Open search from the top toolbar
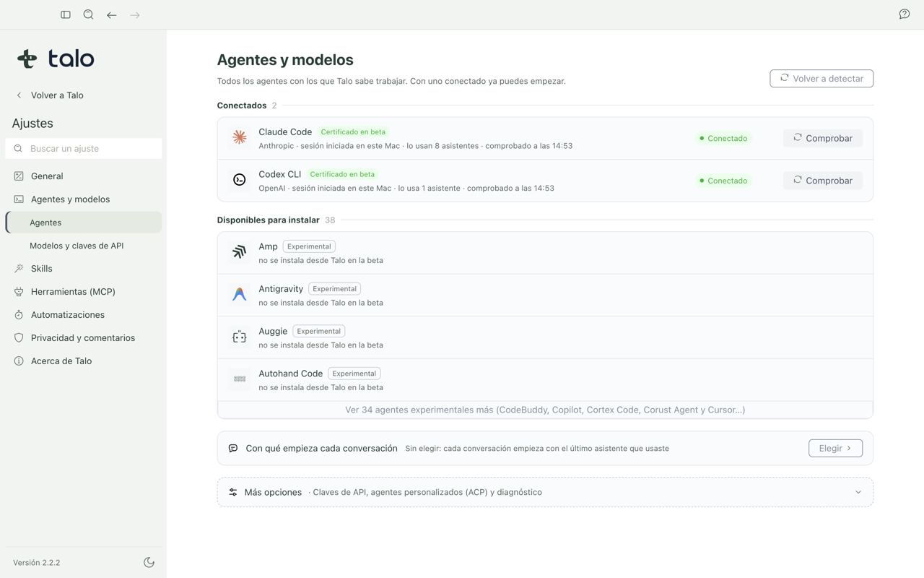Image resolution: width=924 pixels, height=578 pixels. pyautogui.click(x=89, y=14)
